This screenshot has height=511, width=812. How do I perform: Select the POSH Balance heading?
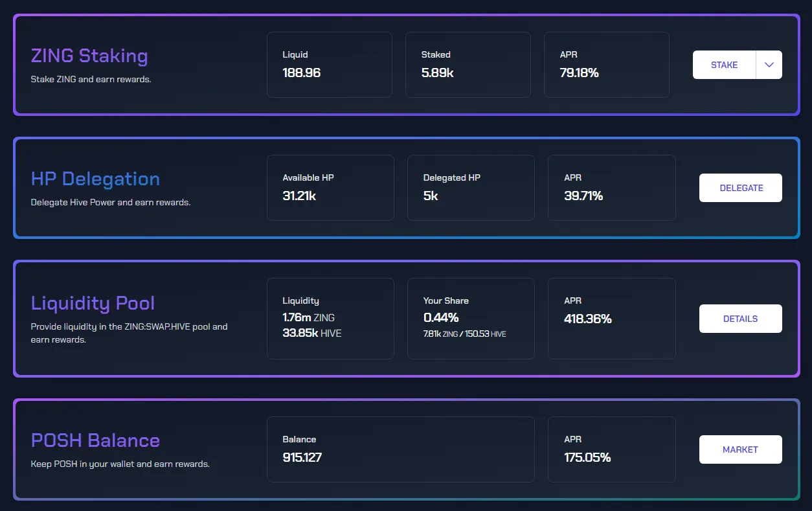coord(95,440)
